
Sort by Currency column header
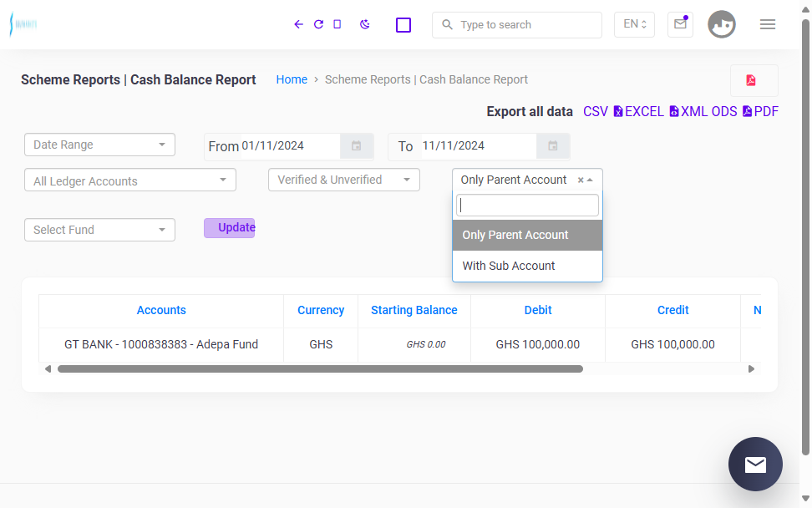tap(321, 310)
